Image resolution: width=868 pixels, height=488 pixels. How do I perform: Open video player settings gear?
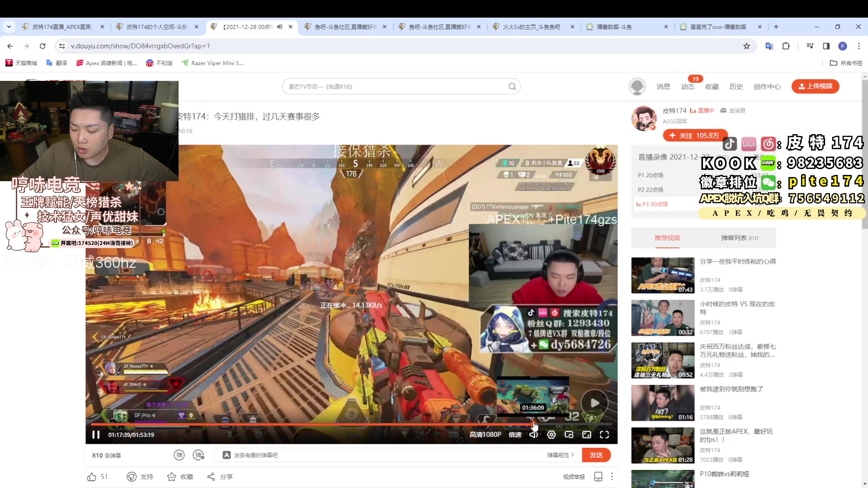point(552,435)
